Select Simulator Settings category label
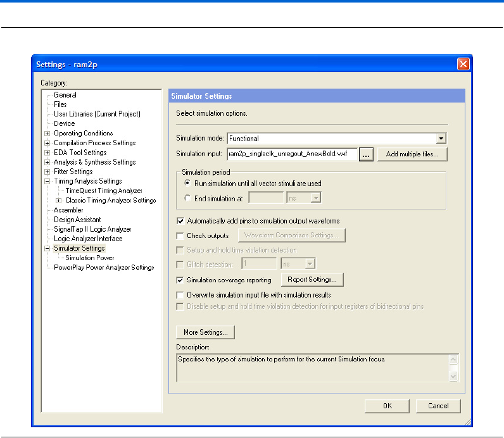The image size is (504, 438). pos(79,248)
